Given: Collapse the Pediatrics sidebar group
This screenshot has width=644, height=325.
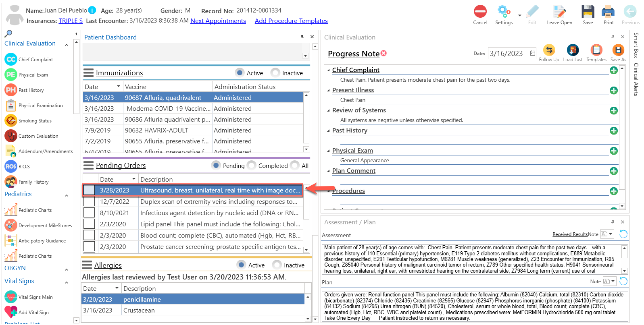Looking at the screenshot, I should pos(67,196).
